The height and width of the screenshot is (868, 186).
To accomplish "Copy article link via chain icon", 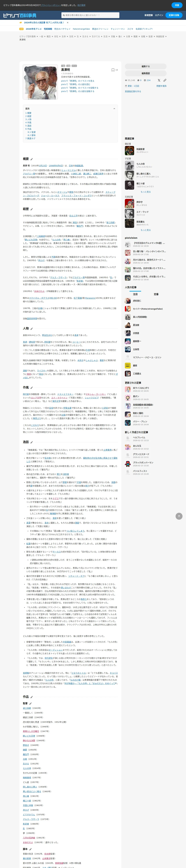I will [x=165, y=80].
